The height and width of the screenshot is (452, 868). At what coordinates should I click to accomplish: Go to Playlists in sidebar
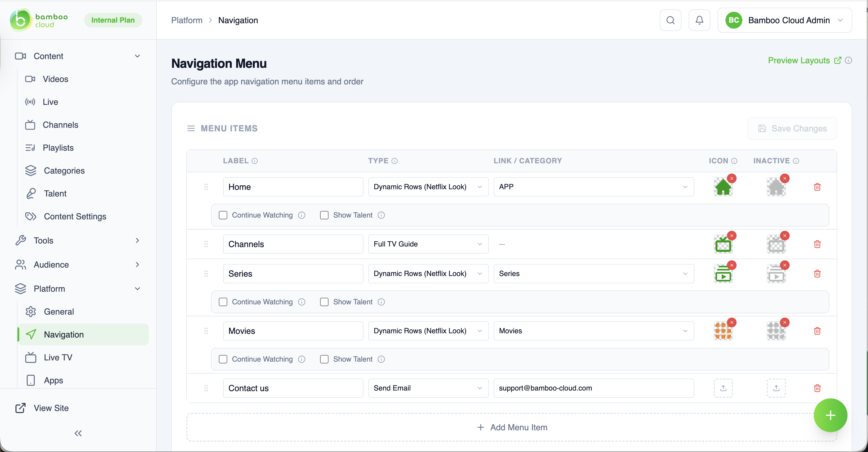click(x=83, y=148)
